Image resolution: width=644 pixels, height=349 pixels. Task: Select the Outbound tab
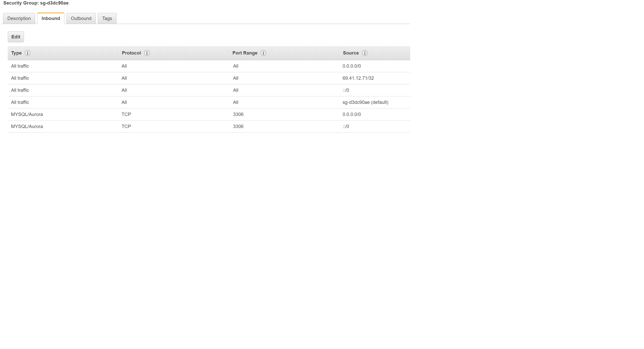pyautogui.click(x=81, y=18)
